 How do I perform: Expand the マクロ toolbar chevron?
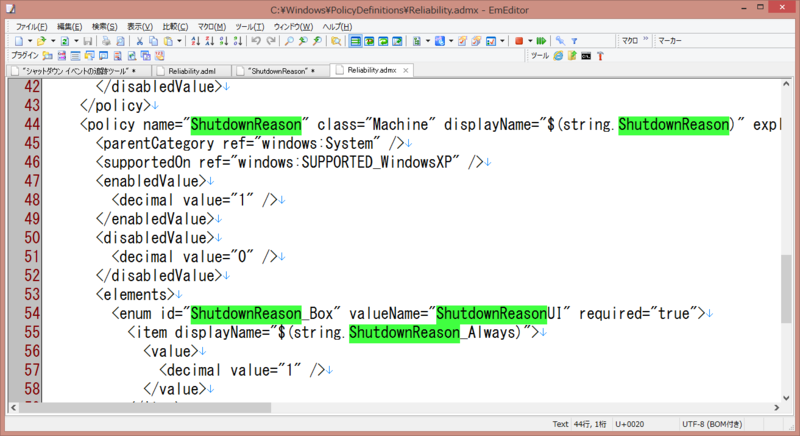(645, 39)
